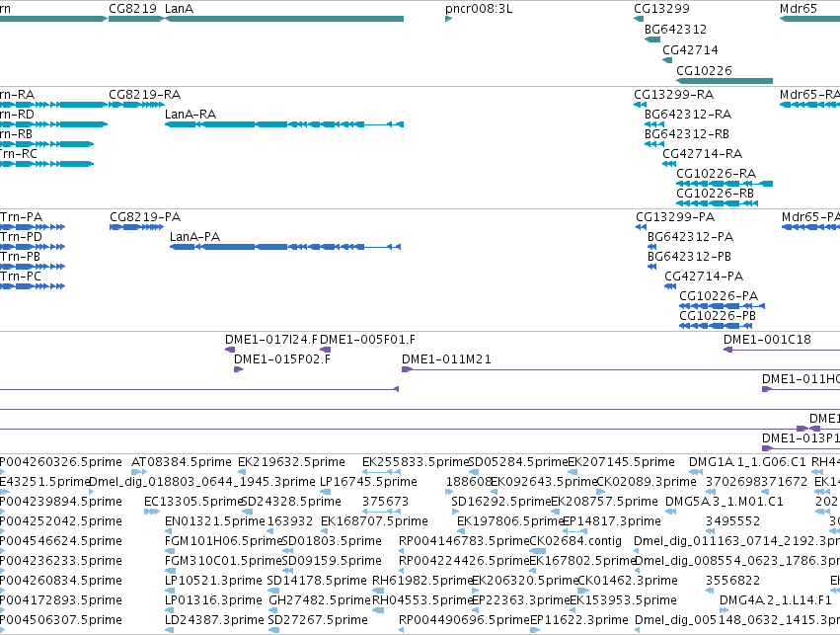Viewport: 840px width, 635px height.
Task: Click the CG42714 gene label
Action: point(690,49)
